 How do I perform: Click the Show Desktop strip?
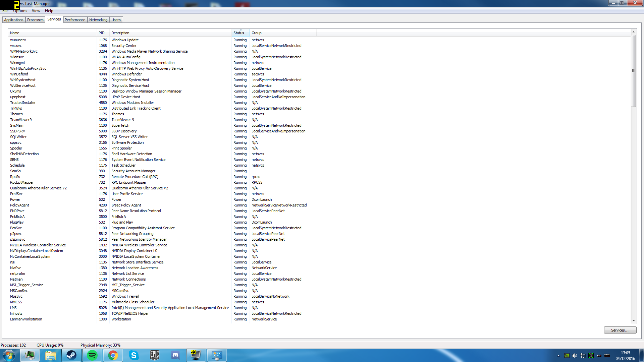641,355
